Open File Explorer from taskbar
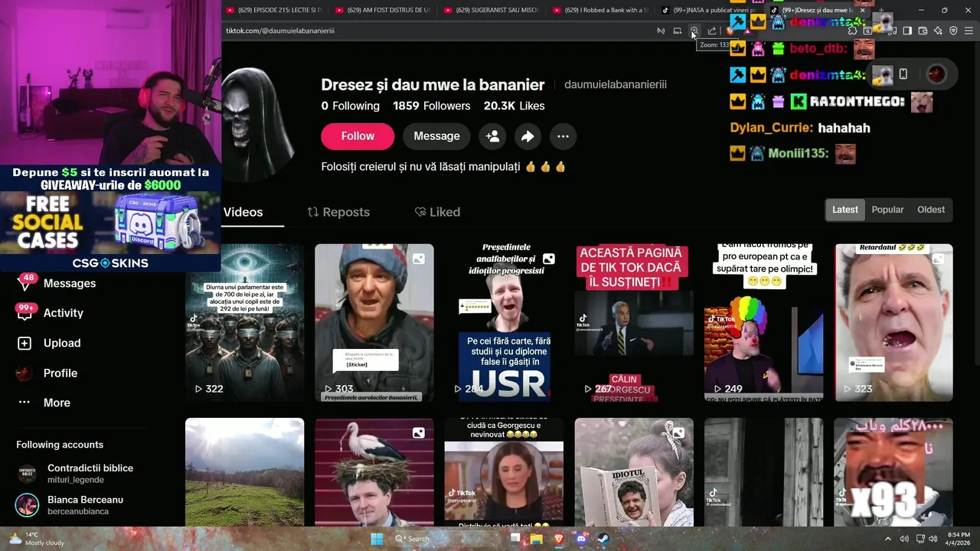The image size is (980, 551). pyautogui.click(x=537, y=539)
